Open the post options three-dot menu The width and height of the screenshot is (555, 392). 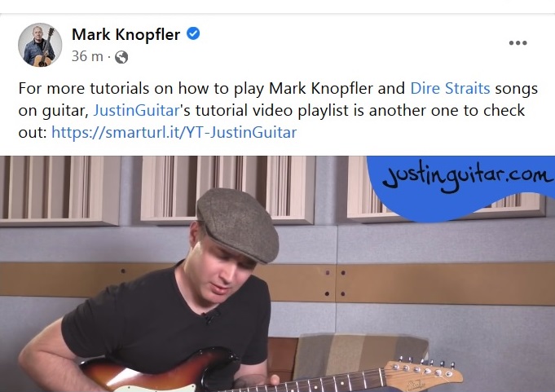pyautogui.click(x=518, y=43)
